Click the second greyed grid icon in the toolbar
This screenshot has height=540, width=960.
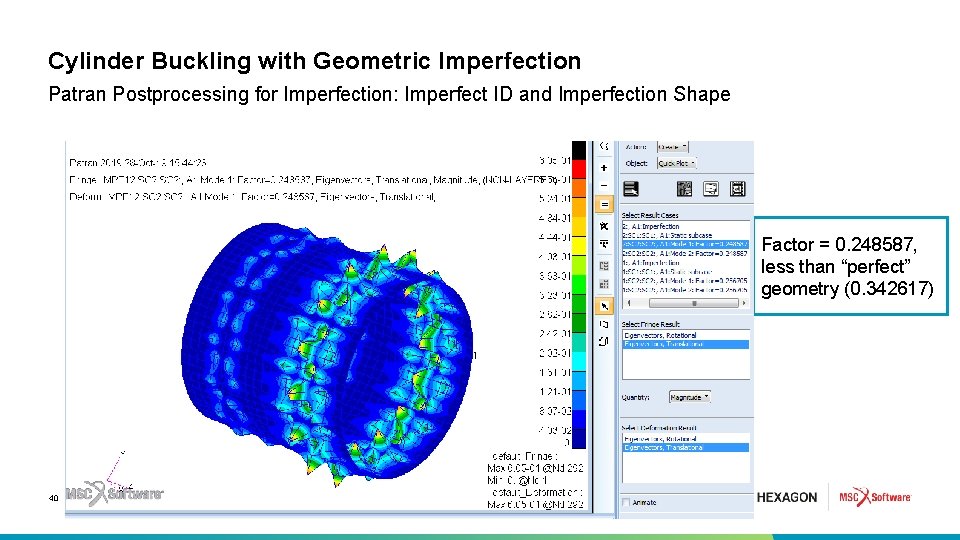point(604,284)
